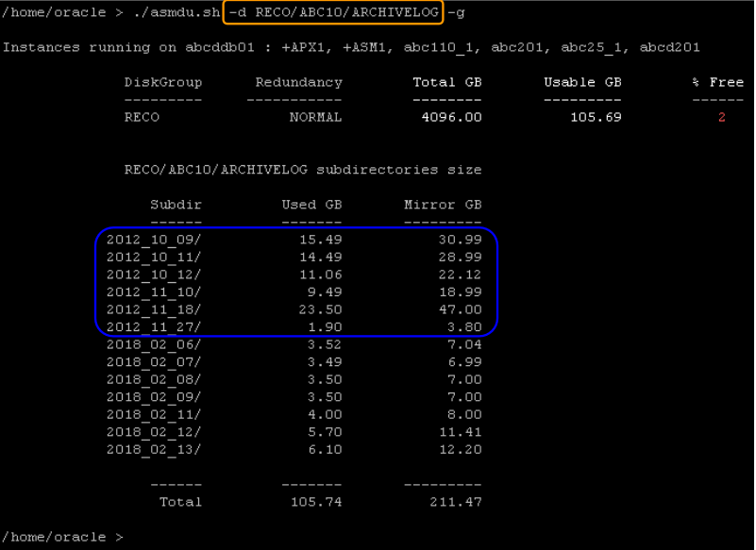Click the 6.99 mirror GB value
The width and height of the screenshot is (756, 550).
pos(464,362)
